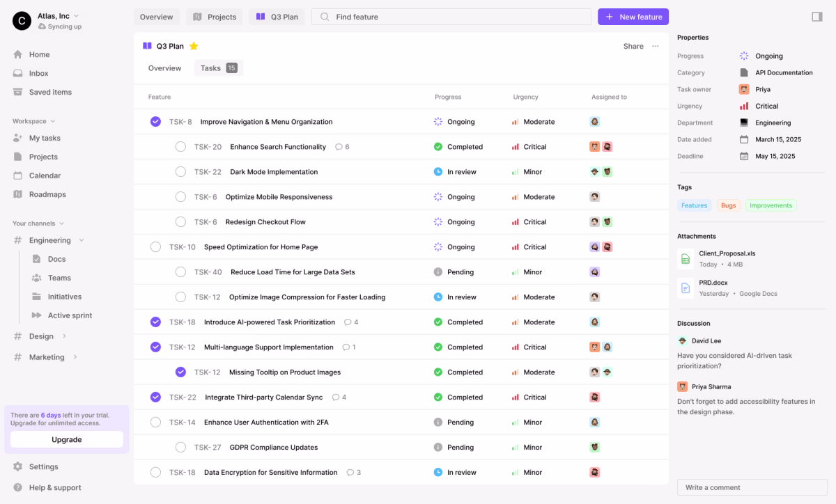This screenshot has width=836, height=504.
Task: Expand the Design channel
Action: click(65, 336)
